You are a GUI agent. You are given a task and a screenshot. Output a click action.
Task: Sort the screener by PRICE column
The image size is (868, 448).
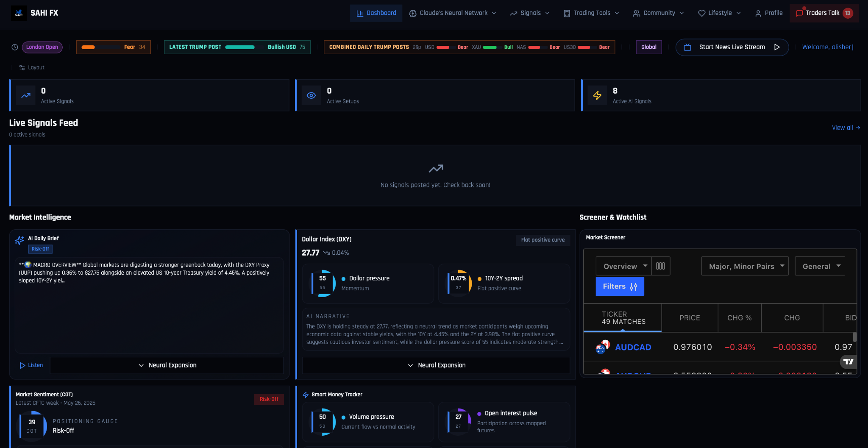pyautogui.click(x=690, y=318)
